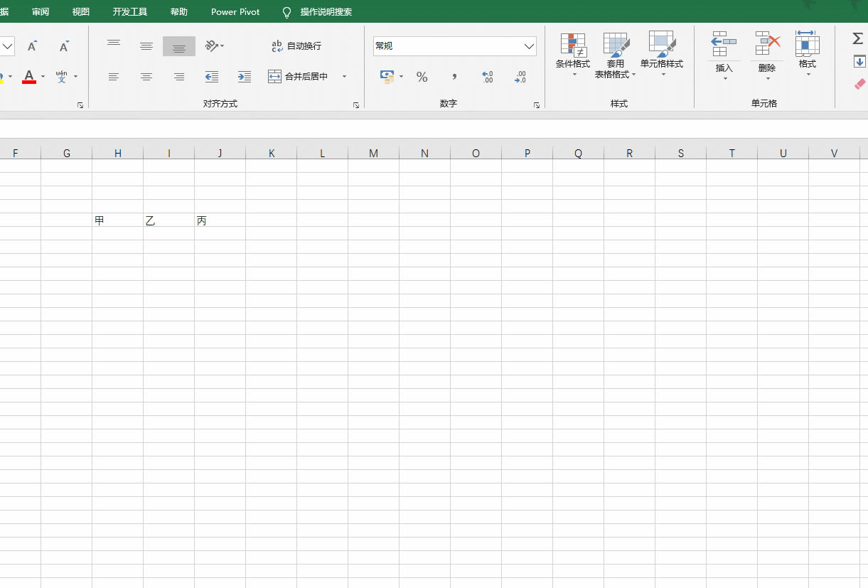Open the 格式 format cells menu
Viewport: 868px width, 588px height.
[808, 54]
